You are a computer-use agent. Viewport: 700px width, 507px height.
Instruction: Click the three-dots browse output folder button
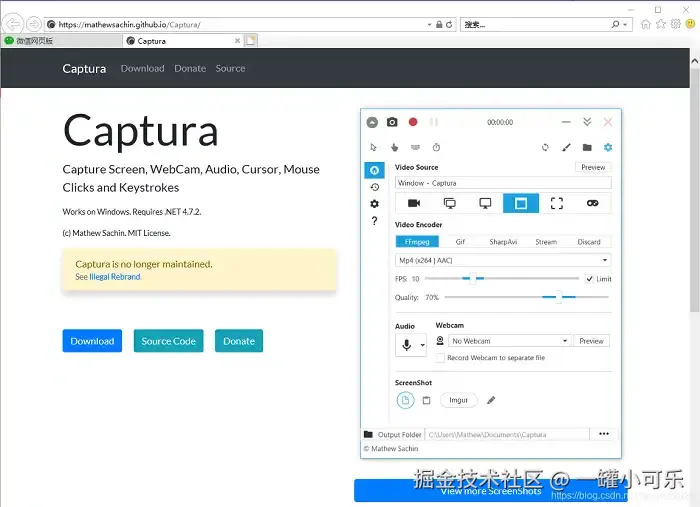click(x=604, y=434)
